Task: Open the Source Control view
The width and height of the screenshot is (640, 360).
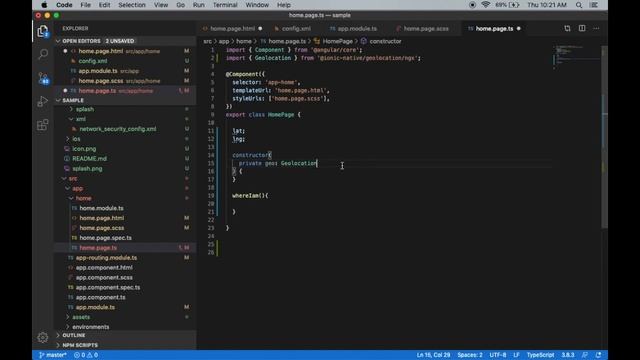Action: tap(43, 78)
